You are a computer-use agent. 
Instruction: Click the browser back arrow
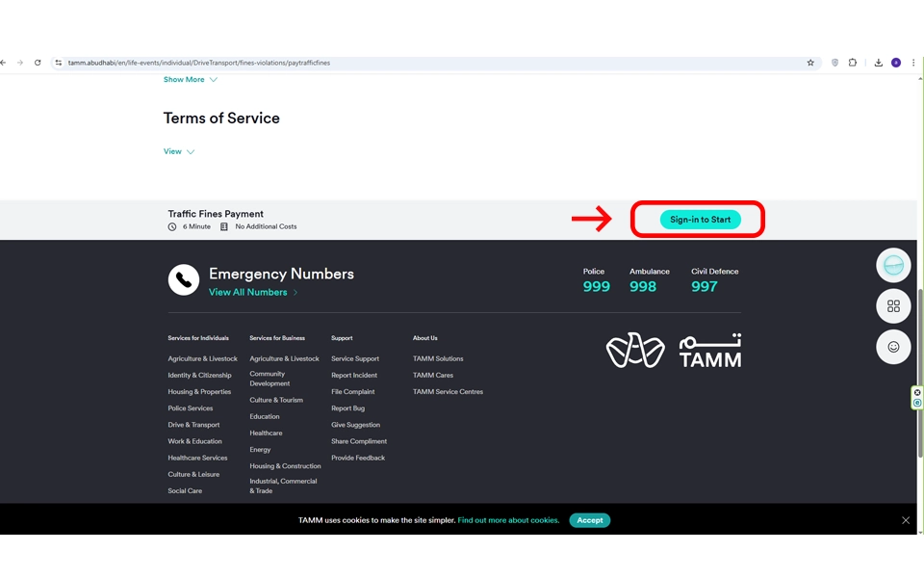[x=3, y=63]
